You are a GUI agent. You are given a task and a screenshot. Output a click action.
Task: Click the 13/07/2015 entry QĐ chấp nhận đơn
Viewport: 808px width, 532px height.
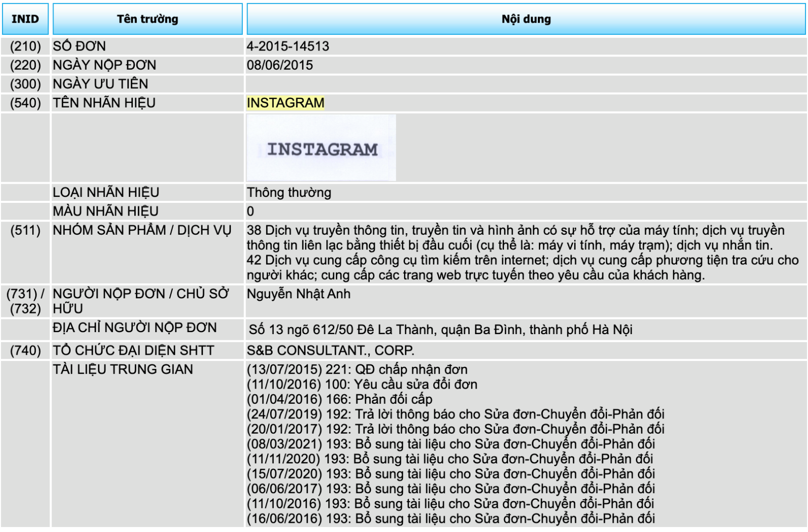pos(357,369)
